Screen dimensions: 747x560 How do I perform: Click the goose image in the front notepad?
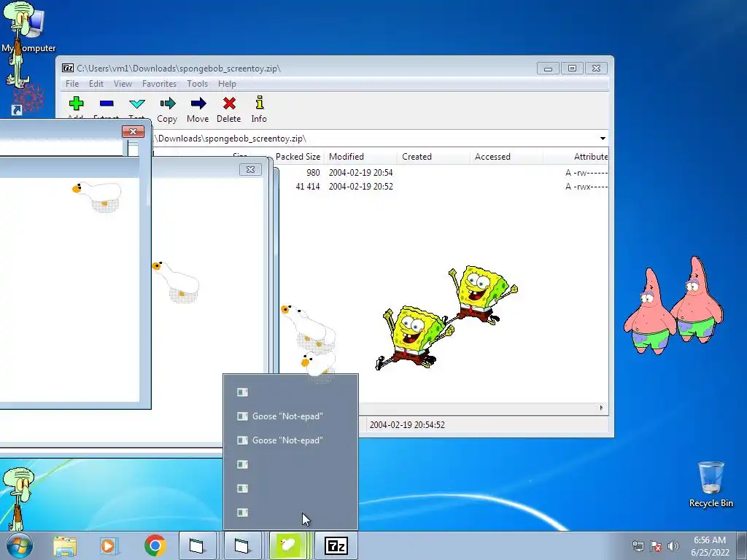pos(98,196)
